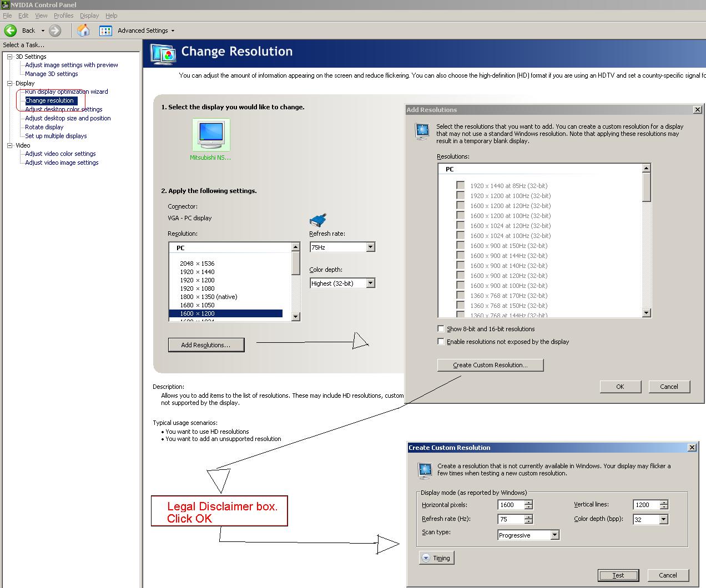Close the Add Resolutions dialog
Screen dimensions: 706x588
(x=698, y=110)
